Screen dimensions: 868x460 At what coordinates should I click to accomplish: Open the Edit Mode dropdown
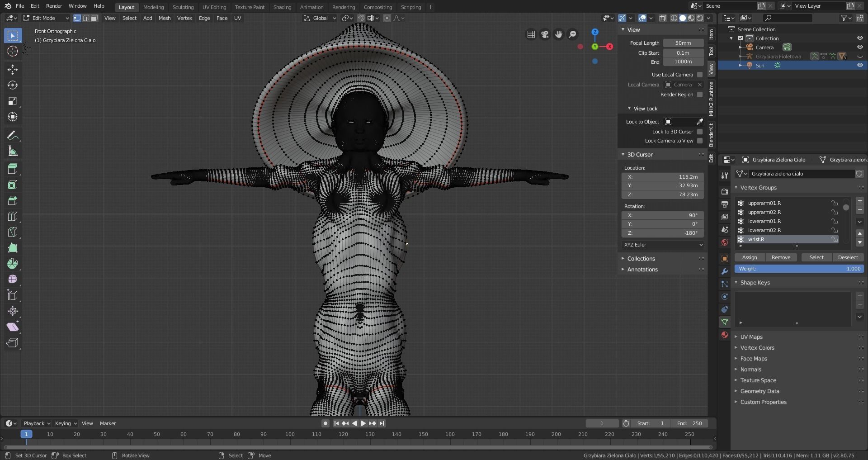pyautogui.click(x=46, y=18)
